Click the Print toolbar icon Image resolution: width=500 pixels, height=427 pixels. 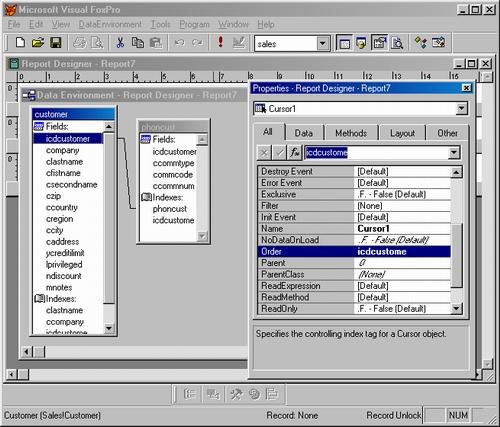[x=80, y=43]
